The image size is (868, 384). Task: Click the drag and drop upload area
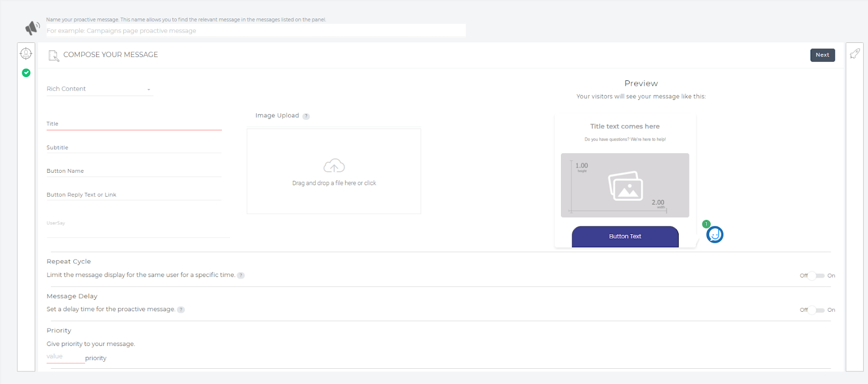pos(334,171)
